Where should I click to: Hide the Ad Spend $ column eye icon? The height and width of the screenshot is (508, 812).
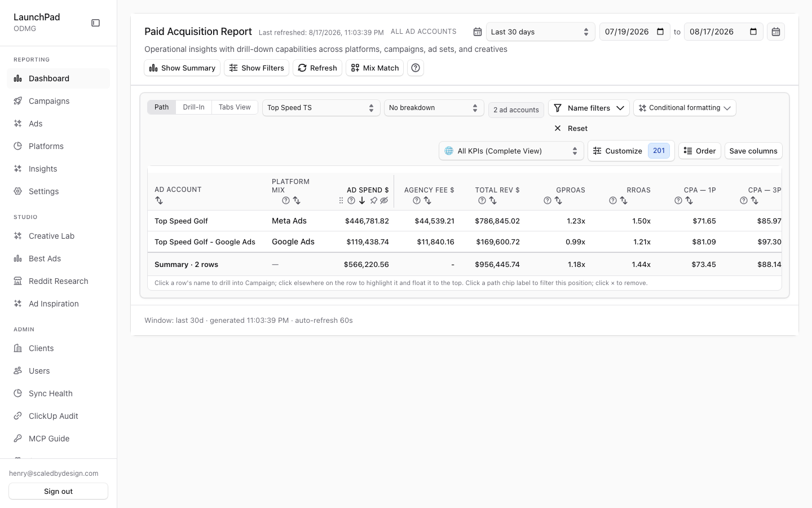tap(384, 200)
